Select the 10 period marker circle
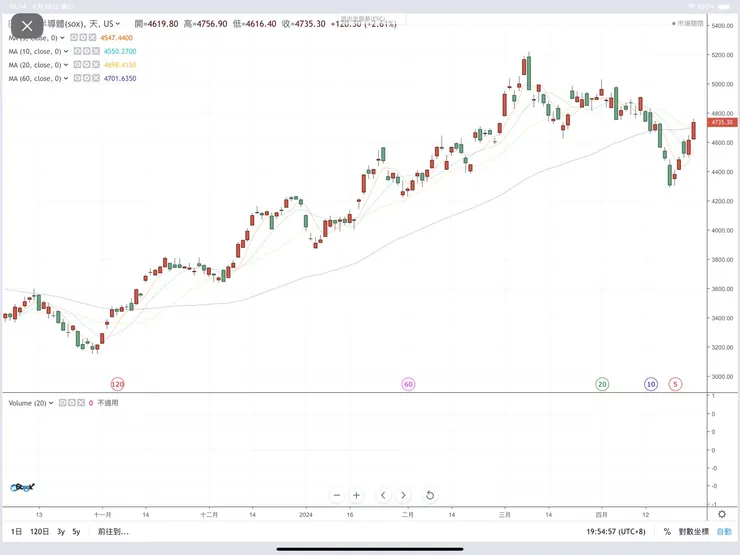The width and height of the screenshot is (740, 555). 651,384
